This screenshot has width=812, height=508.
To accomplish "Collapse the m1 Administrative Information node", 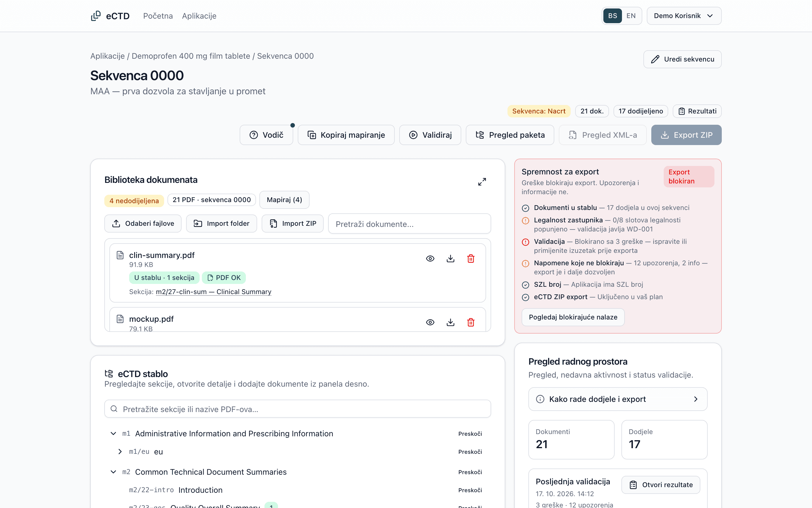I will click(x=113, y=433).
